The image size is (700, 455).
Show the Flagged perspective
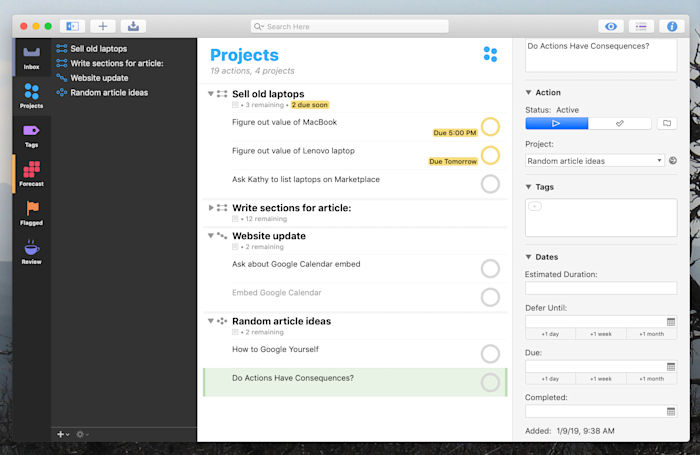point(31,211)
